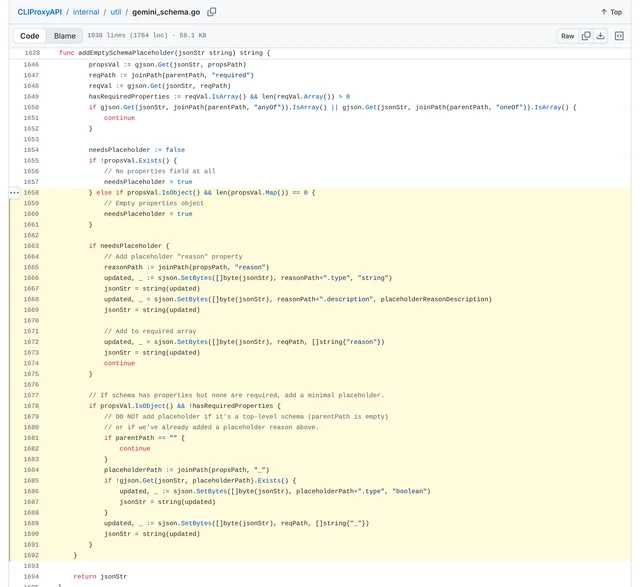The height and width of the screenshot is (587, 640).
Task: Click 'placeholderReasonDescription' identifier
Action: pyautogui.click(x=436, y=299)
